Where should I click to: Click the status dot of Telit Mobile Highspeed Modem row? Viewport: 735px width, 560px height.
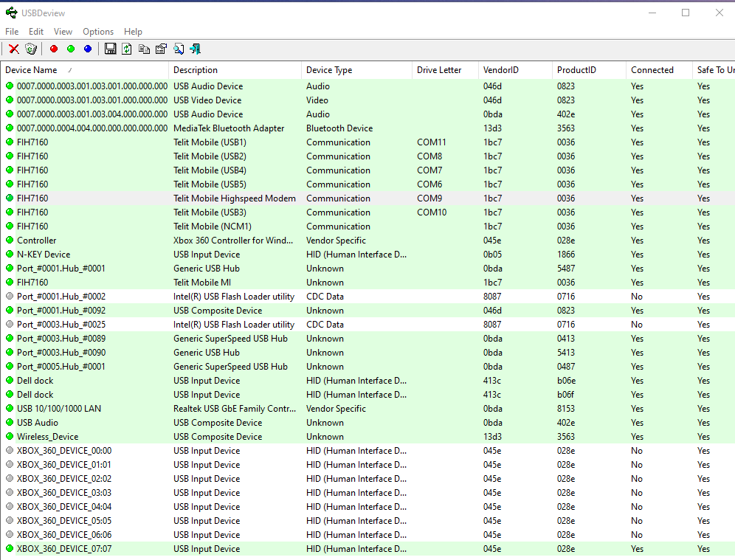click(x=10, y=198)
